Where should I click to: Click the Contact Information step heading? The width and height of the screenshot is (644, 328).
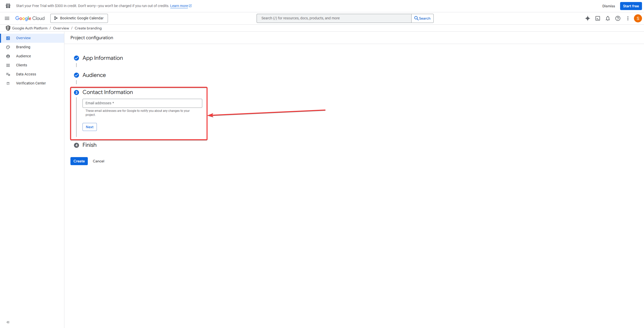108,92
